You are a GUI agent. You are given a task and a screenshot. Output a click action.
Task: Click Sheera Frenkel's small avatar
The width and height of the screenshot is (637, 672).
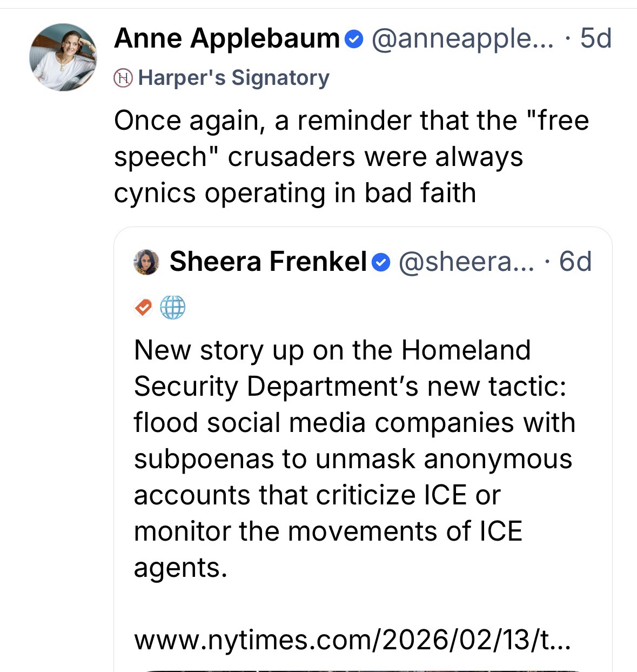(x=146, y=262)
